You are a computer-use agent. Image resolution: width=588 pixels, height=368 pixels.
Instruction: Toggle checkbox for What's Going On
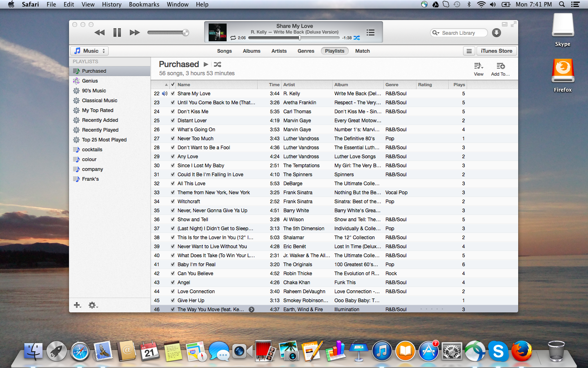(x=173, y=130)
